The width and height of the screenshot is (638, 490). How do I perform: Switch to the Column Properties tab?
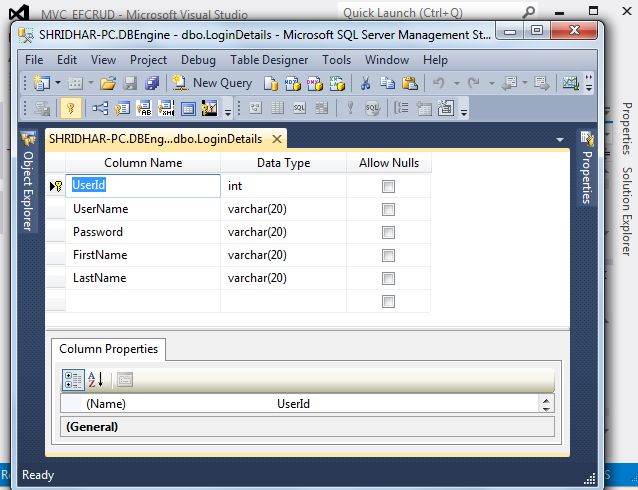click(108, 349)
